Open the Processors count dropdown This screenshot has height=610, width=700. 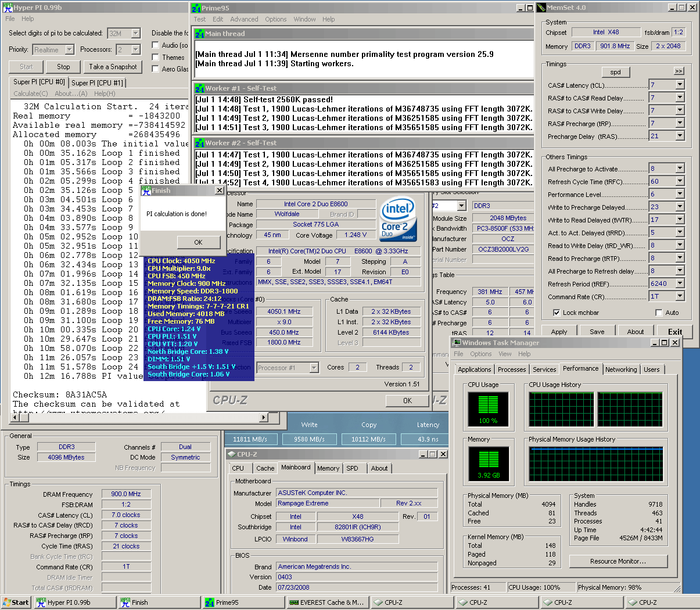click(135, 50)
